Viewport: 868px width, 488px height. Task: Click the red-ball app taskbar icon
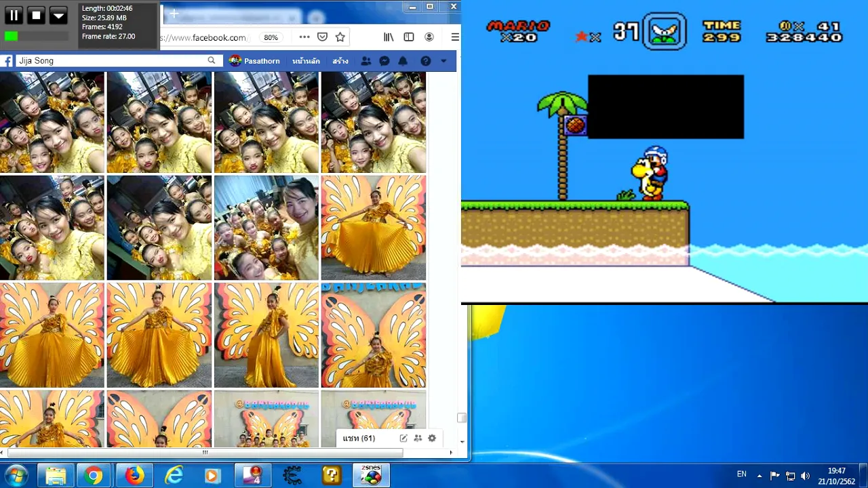tap(253, 476)
